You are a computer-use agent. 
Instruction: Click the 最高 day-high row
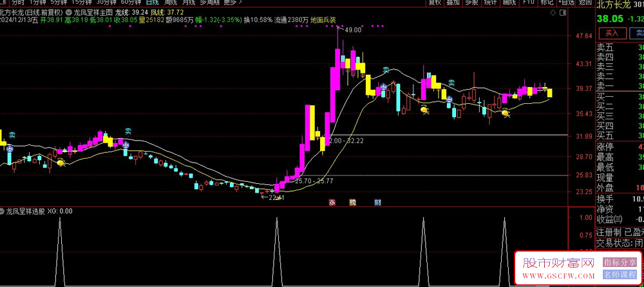pos(620,157)
